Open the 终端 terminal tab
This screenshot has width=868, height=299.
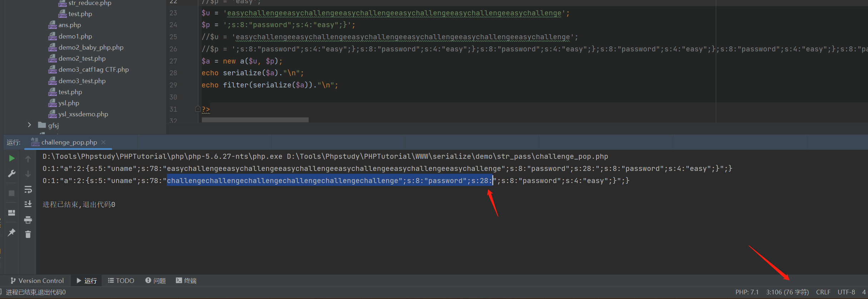186,280
